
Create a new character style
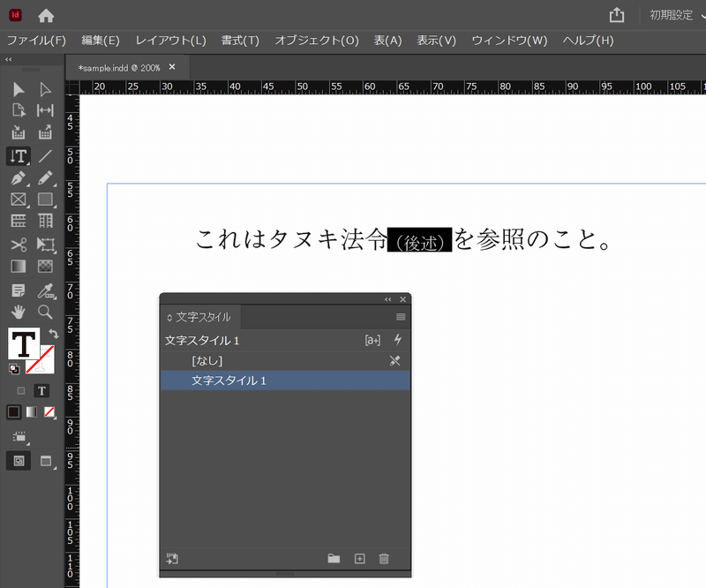(x=359, y=559)
